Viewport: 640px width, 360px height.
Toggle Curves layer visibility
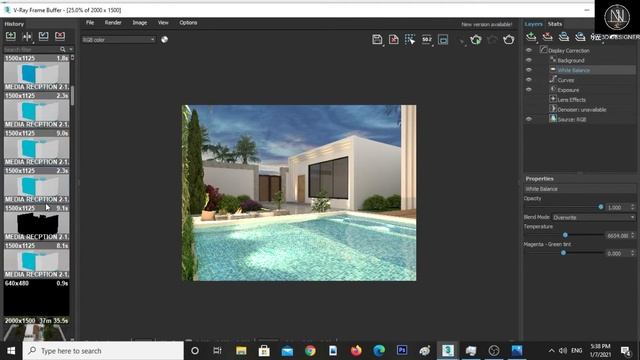[x=529, y=80]
